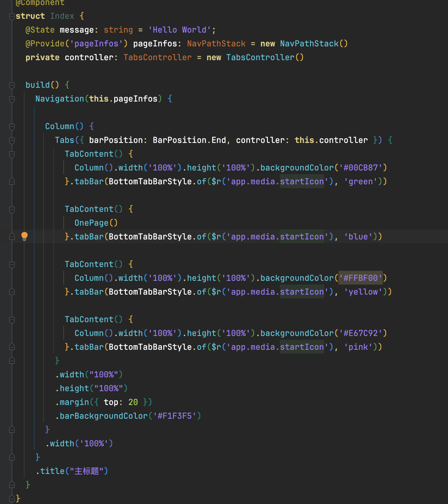Click the 'blue' tab label string
The image size is (448, 504).
(358, 237)
